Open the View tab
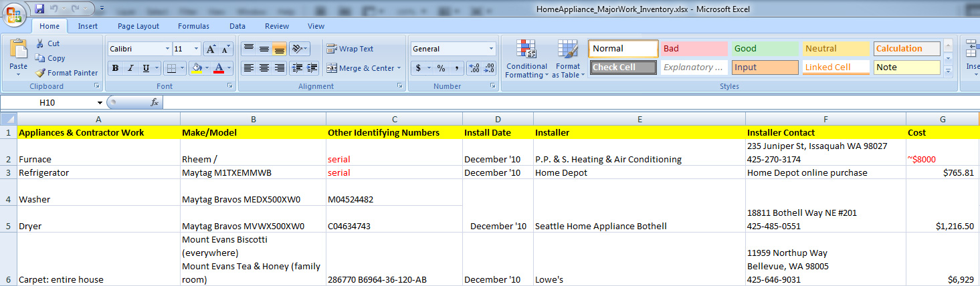This screenshot has height=286, width=980. (316, 26)
